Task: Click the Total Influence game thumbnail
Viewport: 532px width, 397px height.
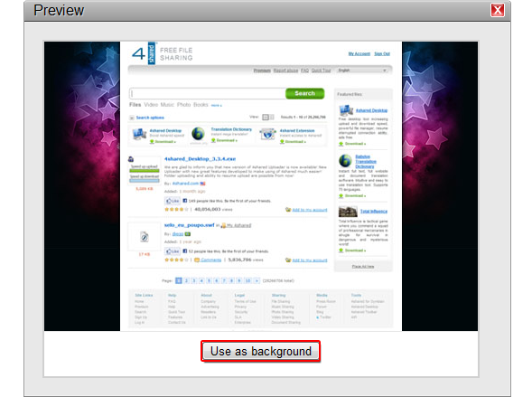Action: (x=348, y=212)
